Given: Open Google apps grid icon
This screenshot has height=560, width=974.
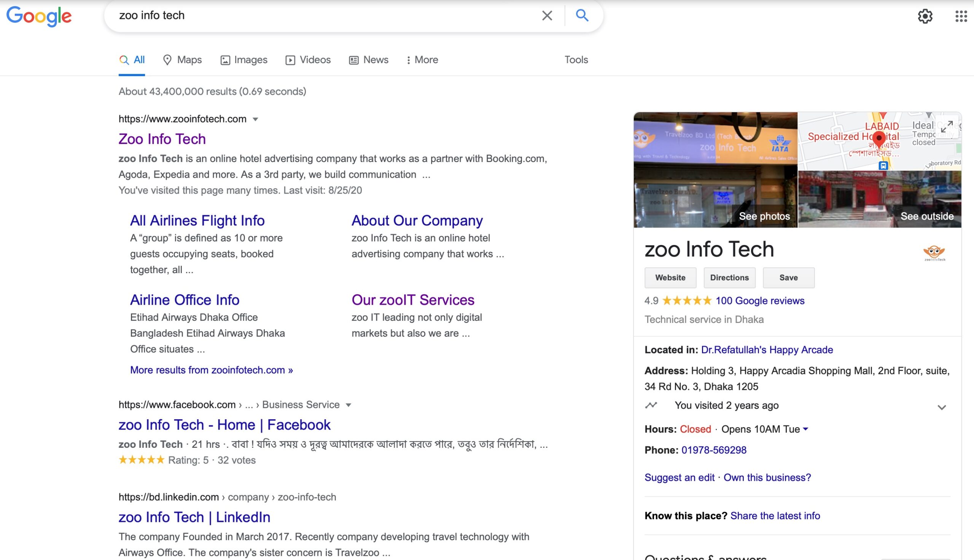Looking at the screenshot, I should click(x=961, y=16).
